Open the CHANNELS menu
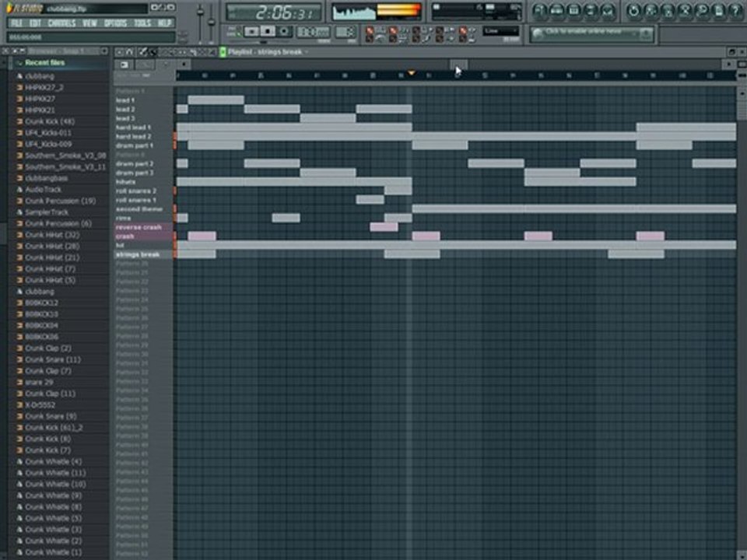Image resolution: width=747 pixels, height=560 pixels. (61, 23)
